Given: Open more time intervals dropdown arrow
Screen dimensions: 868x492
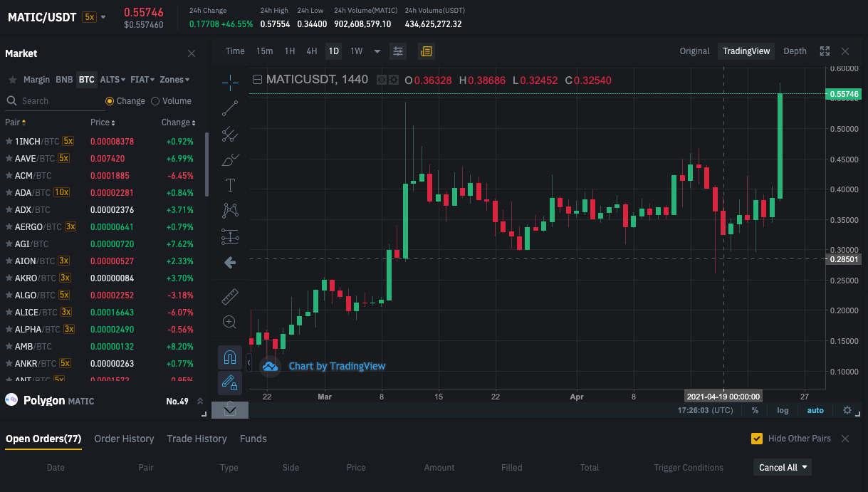Looking at the screenshot, I should tap(377, 51).
